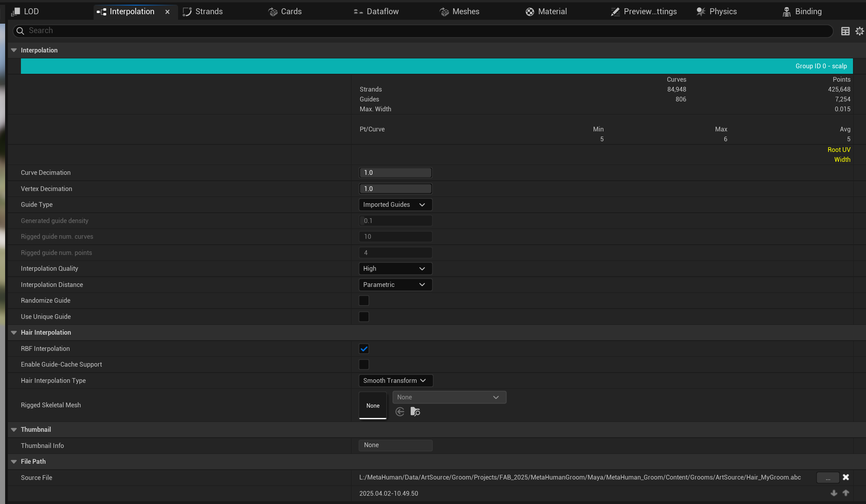Click the Physics tab icon
This screenshot has height=504, width=866.
701,12
